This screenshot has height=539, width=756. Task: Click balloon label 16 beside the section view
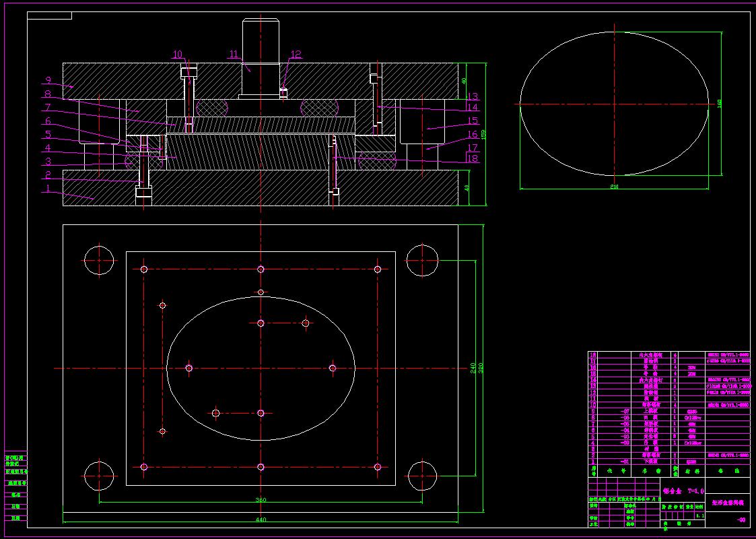coord(472,134)
